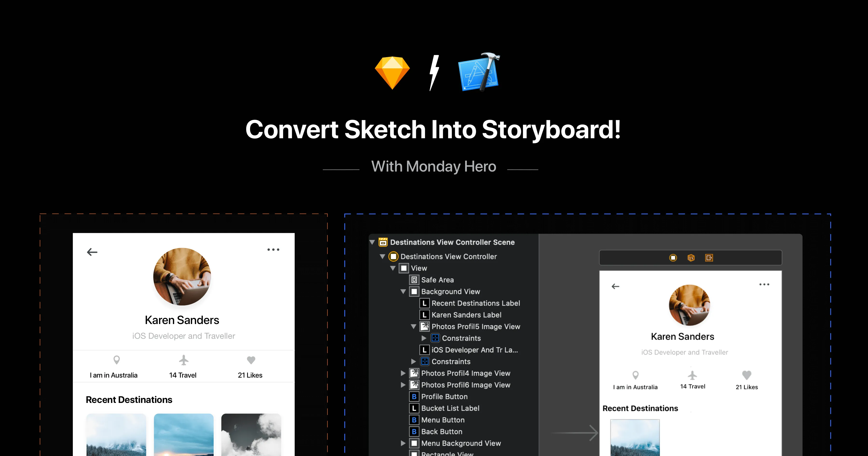Expand Constraints under Photos Profil5 Image View
This screenshot has height=456, width=868.
click(424, 338)
